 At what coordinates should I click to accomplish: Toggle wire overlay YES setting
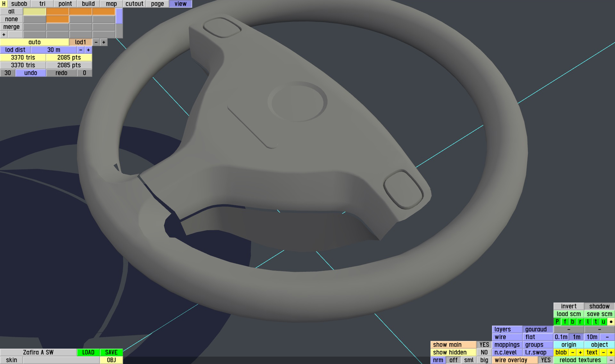click(x=545, y=360)
